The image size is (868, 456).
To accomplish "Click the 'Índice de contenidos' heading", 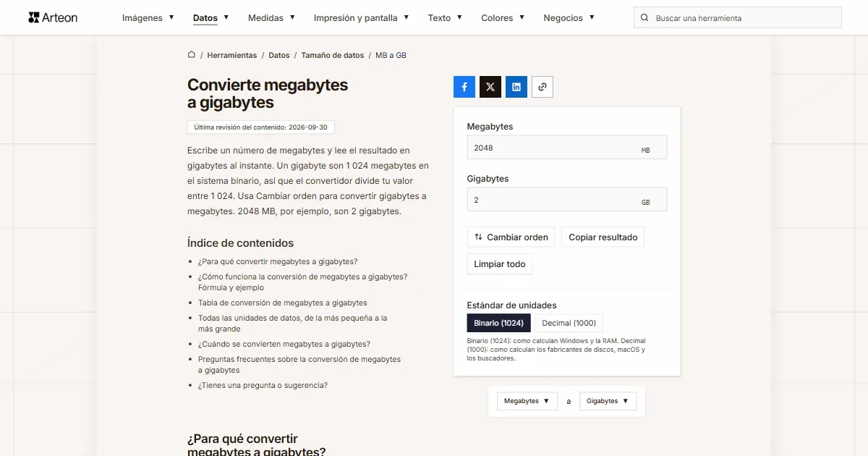I will click(x=241, y=243).
